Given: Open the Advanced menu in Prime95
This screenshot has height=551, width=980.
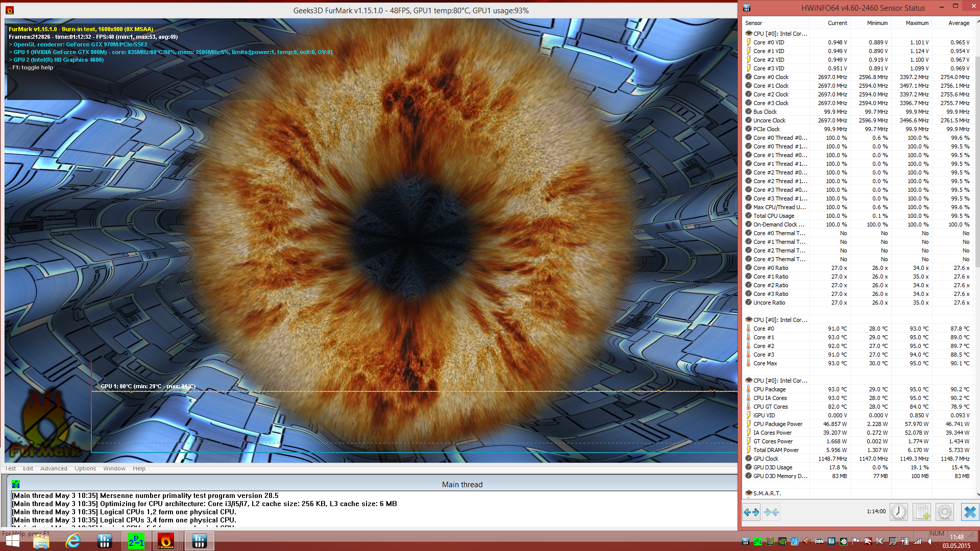Looking at the screenshot, I should (54, 468).
